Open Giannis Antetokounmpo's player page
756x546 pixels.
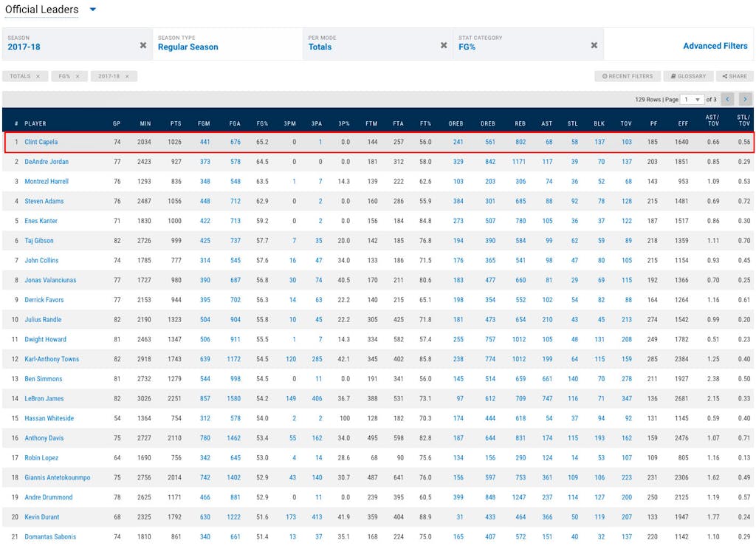tap(58, 478)
